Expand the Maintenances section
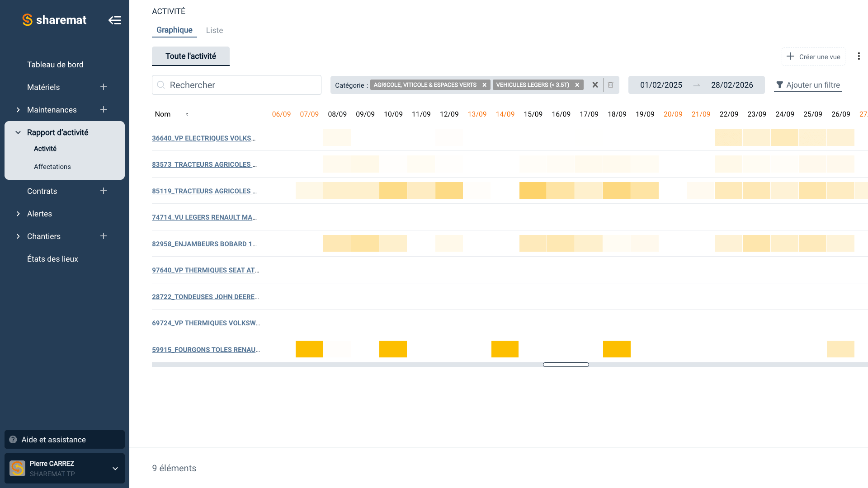Viewport: 868px width, 488px height. point(18,109)
